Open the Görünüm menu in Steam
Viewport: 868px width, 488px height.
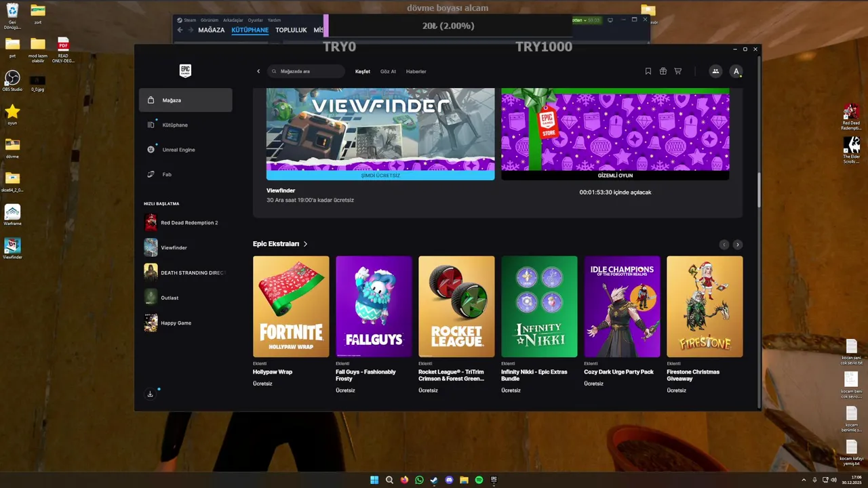coord(210,20)
